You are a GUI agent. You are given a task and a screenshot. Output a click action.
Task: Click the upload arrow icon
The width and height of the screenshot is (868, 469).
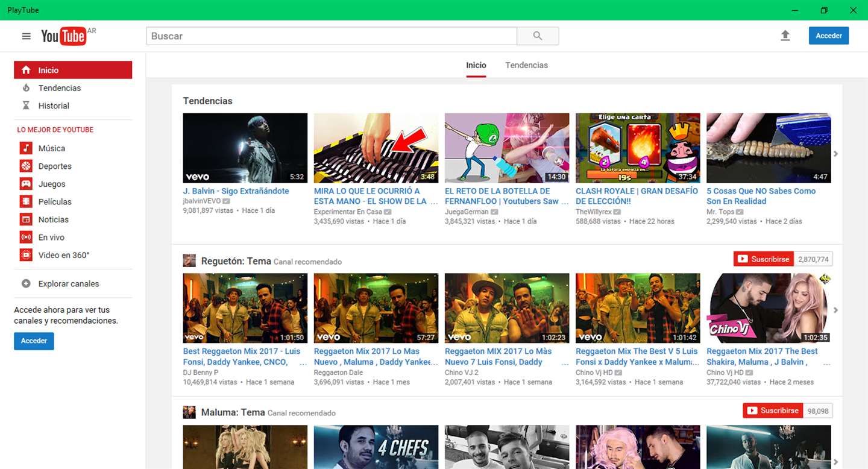coord(785,36)
